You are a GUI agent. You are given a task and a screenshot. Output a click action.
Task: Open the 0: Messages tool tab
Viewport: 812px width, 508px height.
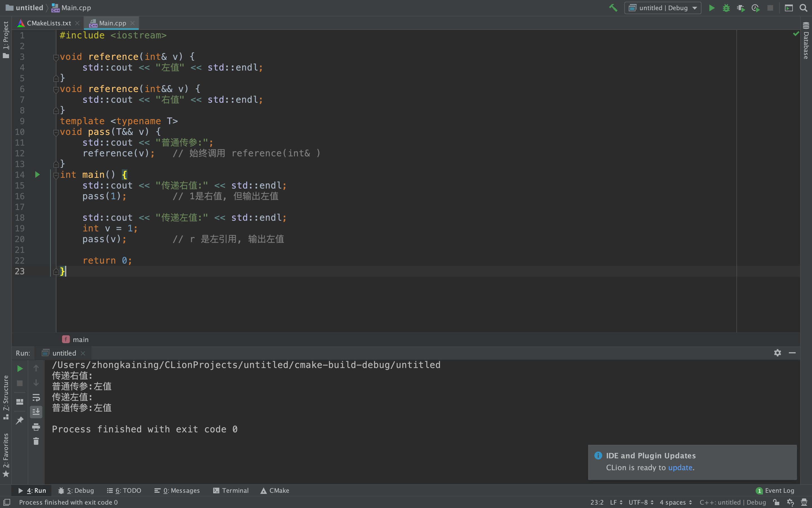point(177,491)
